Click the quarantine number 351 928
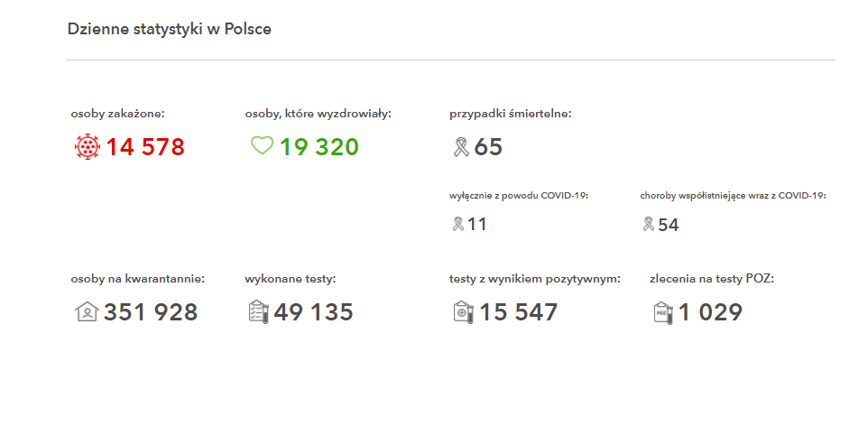Screen dimensions: 868x426 (x=151, y=312)
